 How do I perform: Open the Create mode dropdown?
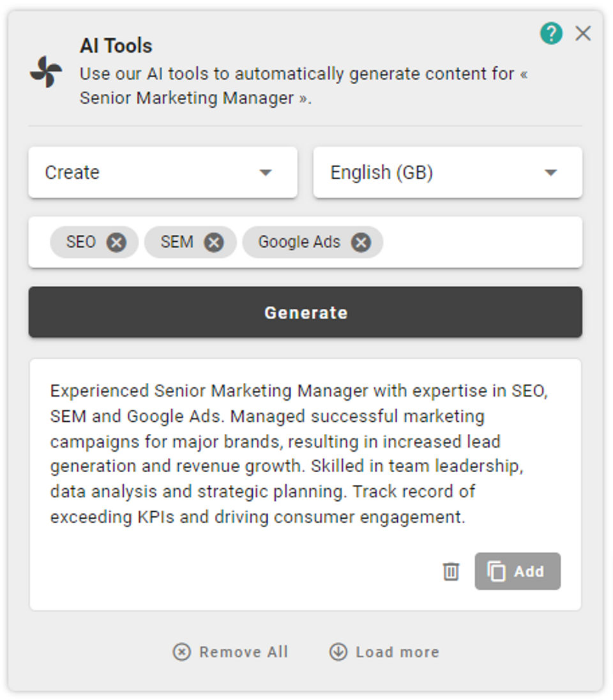[x=162, y=172]
